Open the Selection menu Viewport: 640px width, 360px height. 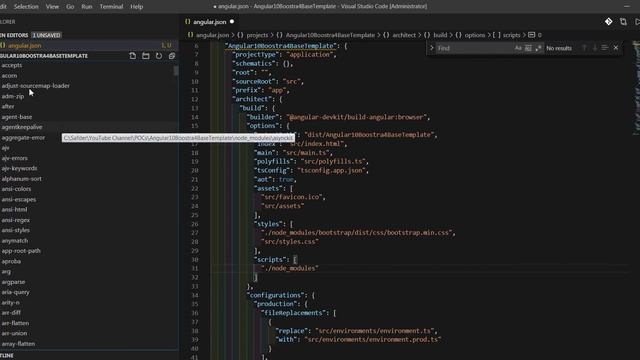point(26,7)
